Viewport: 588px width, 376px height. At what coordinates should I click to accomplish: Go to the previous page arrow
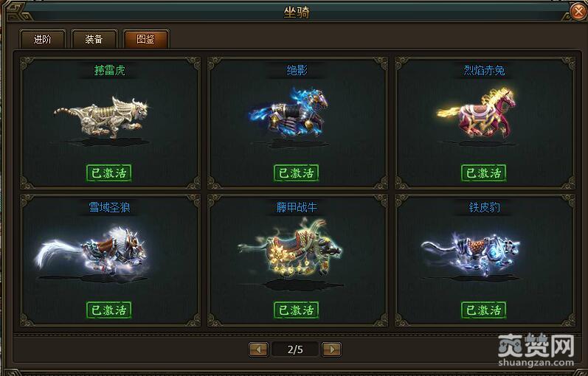pyautogui.click(x=258, y=349)
